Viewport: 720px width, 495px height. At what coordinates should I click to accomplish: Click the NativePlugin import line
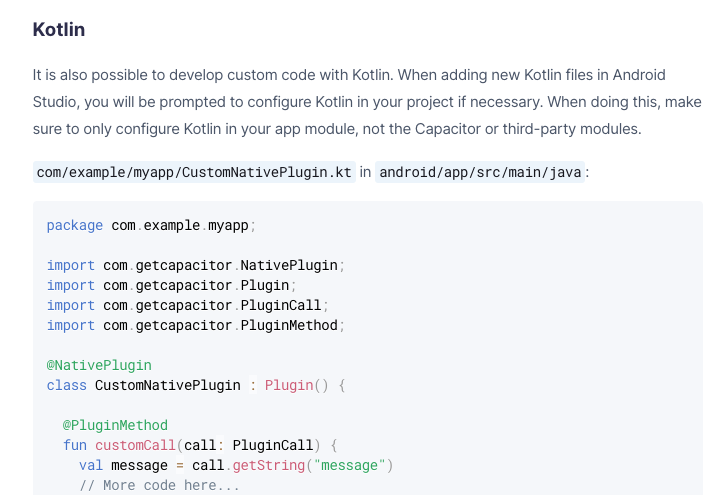tap(196, 265)
